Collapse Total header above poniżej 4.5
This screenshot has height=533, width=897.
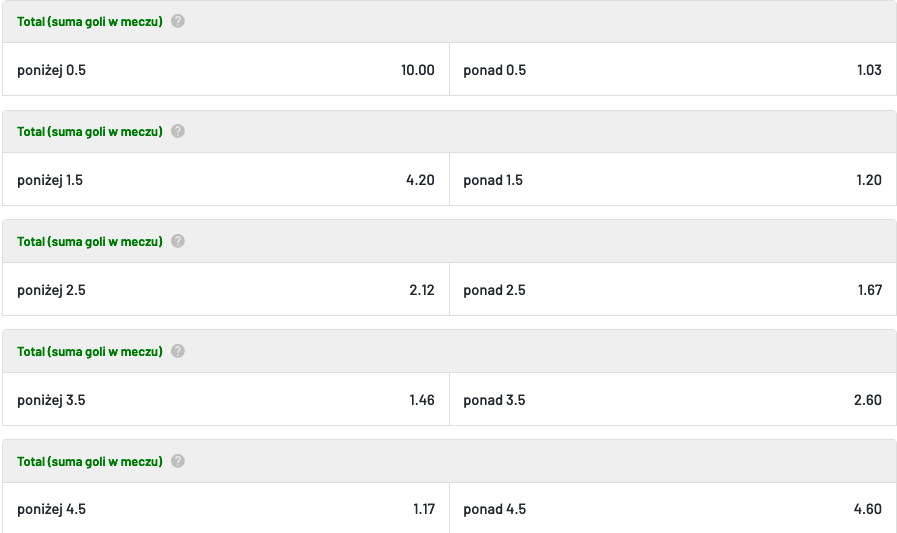pyautogui.click(x=449, y=461)
